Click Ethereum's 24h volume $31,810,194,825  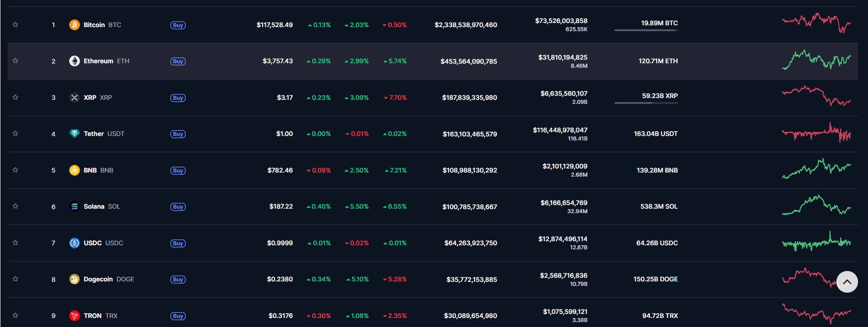563,57
